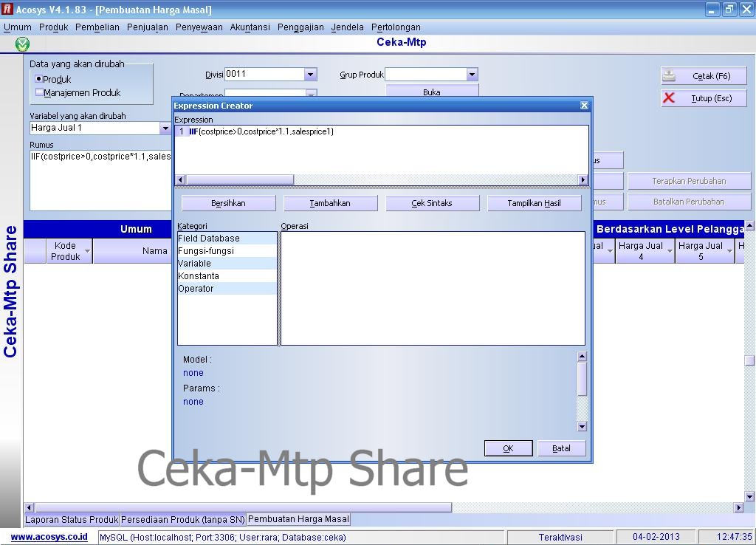Viewport: 756px width, 545px height.
Task: Click the expression horizontal scrollbar thumb
Action: pos(240,180)
